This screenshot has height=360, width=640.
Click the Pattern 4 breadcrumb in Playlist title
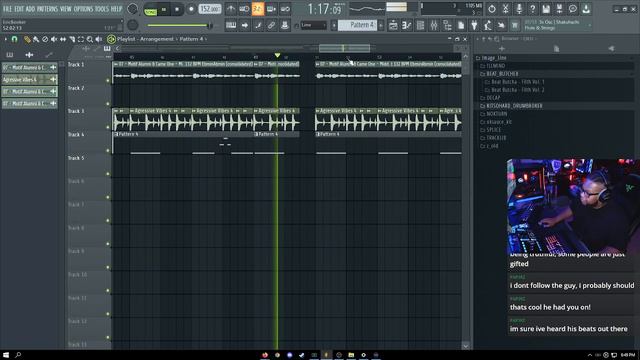[191, 39]
